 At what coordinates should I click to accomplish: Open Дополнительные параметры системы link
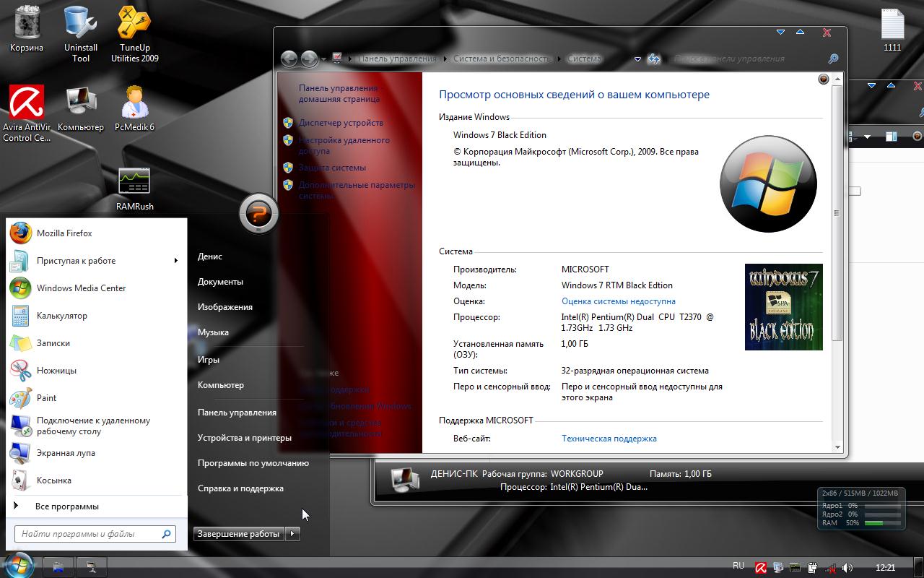pos(357,190)
